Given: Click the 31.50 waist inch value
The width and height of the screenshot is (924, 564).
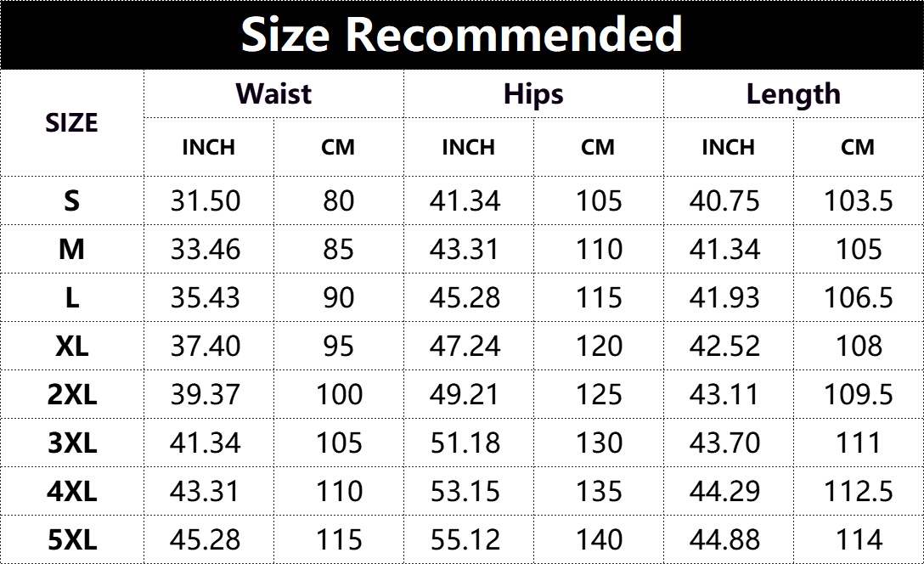Looking at the screenshot, I should tap(206, 200).
